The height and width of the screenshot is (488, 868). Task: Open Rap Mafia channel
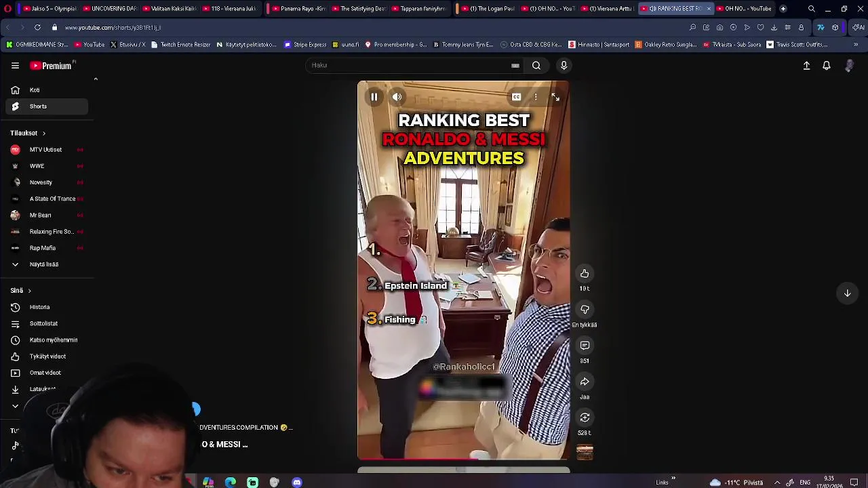click(46, 248)
